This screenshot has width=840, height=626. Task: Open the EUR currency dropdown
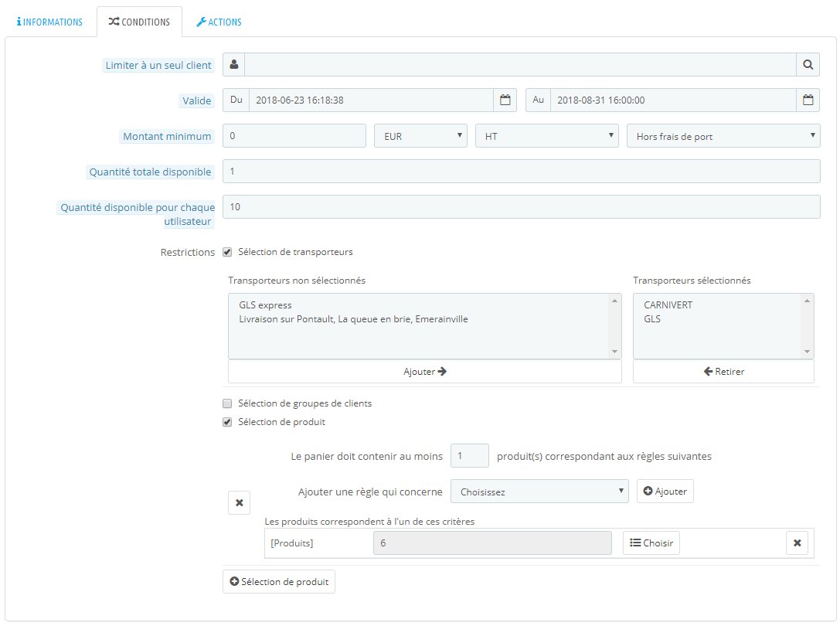click(x=420, y=135)
